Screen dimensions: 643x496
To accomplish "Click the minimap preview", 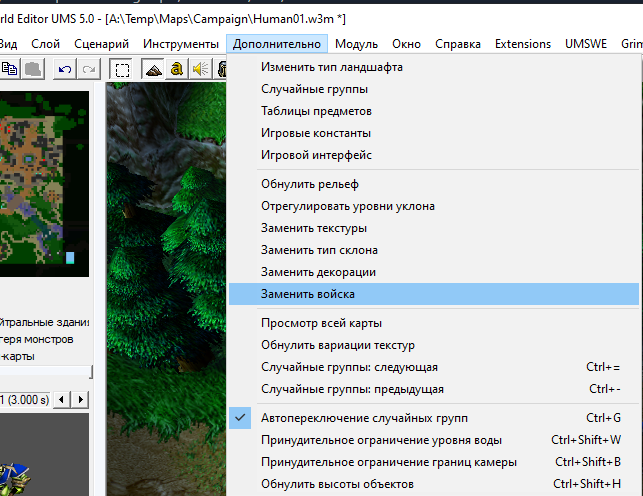I will 44,184.
